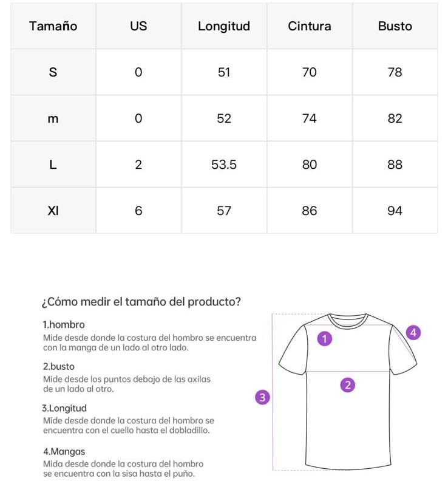Click the '3.Longitud' instruction title

[64, 408]
